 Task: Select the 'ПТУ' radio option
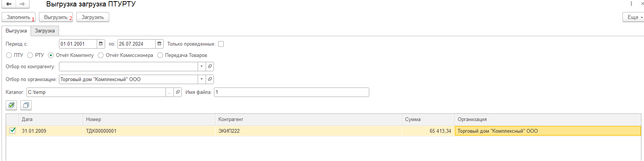(9, 55)
